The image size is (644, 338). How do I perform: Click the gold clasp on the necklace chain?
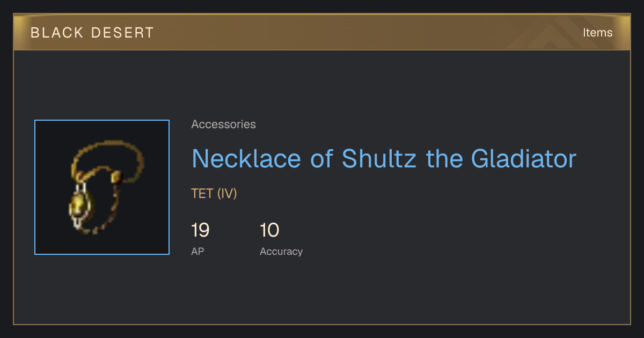click(115, 177)
